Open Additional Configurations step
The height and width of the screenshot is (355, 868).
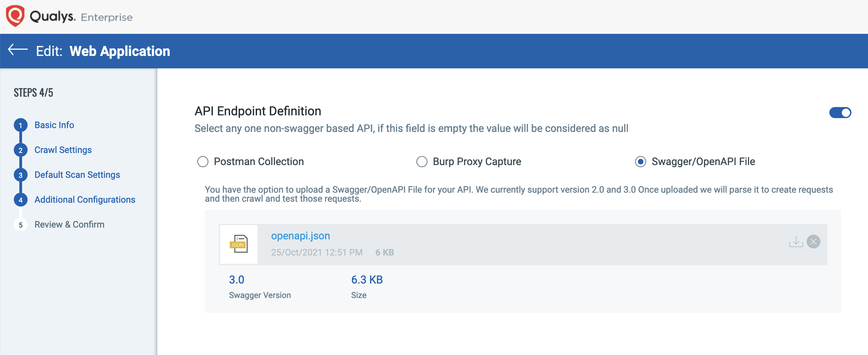coord(85,200)
